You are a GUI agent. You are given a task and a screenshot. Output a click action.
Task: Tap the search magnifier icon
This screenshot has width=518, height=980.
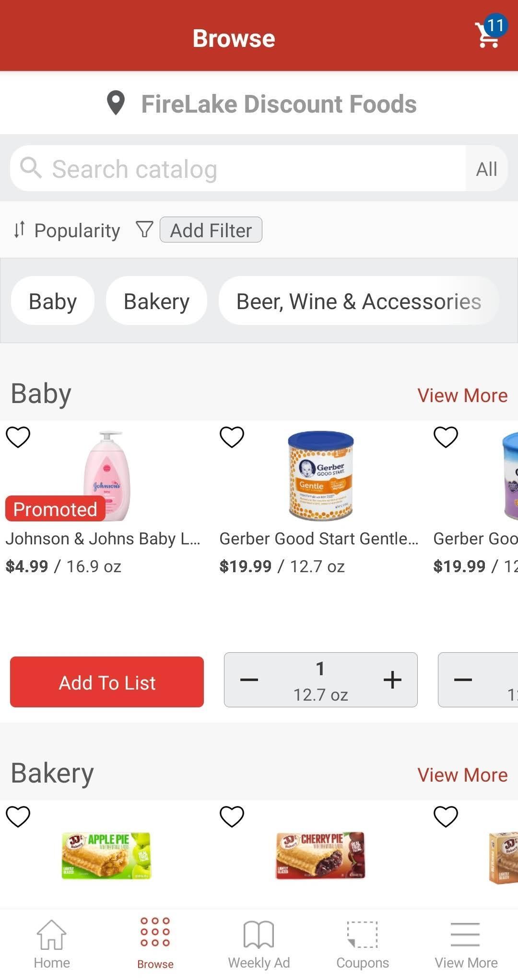click(x=31, y=168)
